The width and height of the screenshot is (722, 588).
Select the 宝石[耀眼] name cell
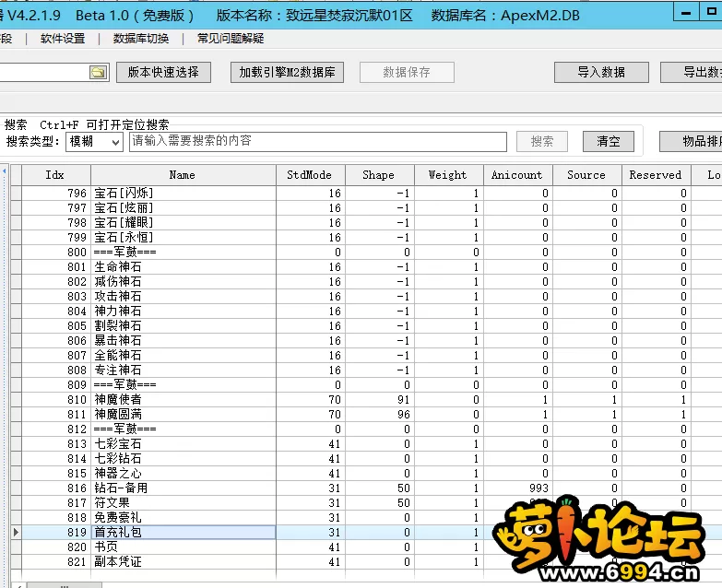tap(183, 223)
